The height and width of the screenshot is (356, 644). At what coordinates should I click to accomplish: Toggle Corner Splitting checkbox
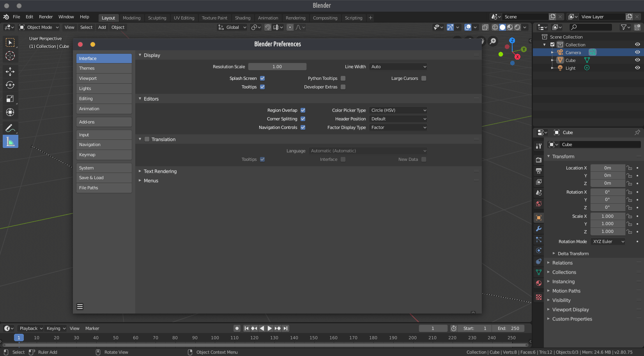(x=303, y=119)
